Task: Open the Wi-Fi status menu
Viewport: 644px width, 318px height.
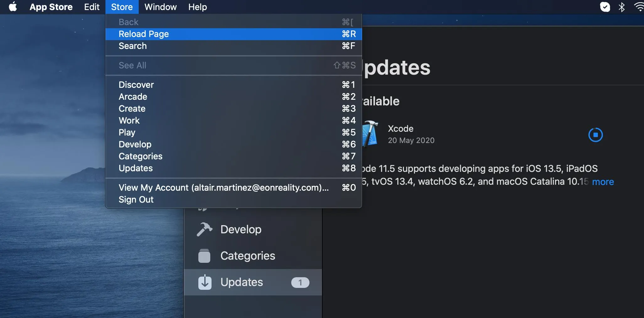Action: (639, 7)
